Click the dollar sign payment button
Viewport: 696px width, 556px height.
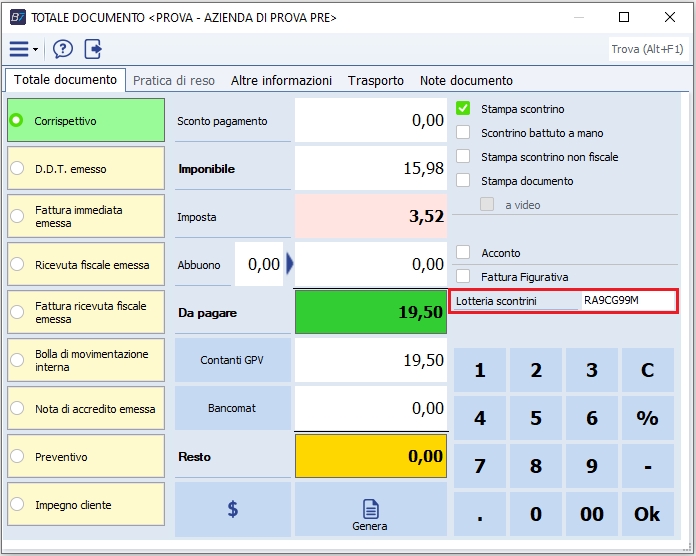(x=232, y=509)
